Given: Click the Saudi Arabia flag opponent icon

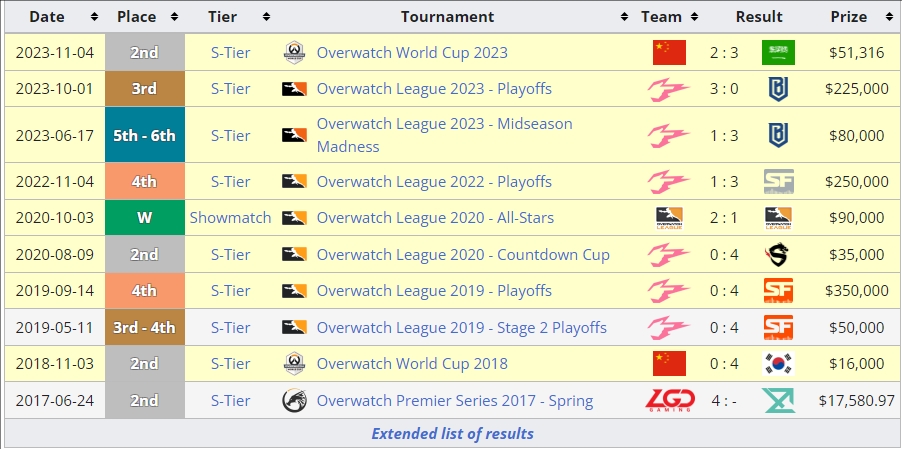Looking at the screenshot, I should [x=778, y=53].
